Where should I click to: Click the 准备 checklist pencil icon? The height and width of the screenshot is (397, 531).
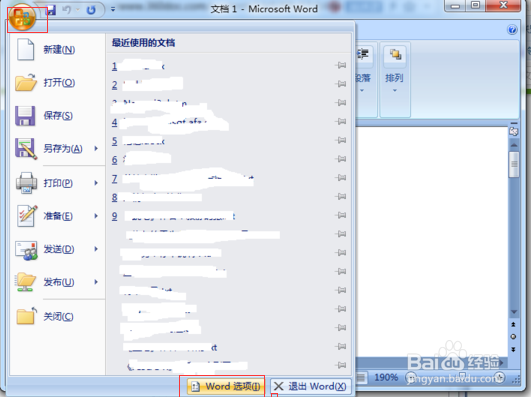point(27,216)
